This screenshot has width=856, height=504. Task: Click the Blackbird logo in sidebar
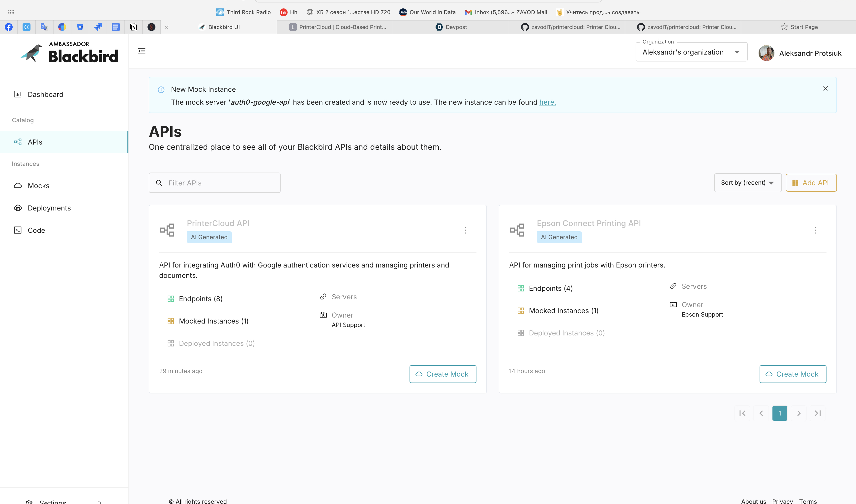70,53
